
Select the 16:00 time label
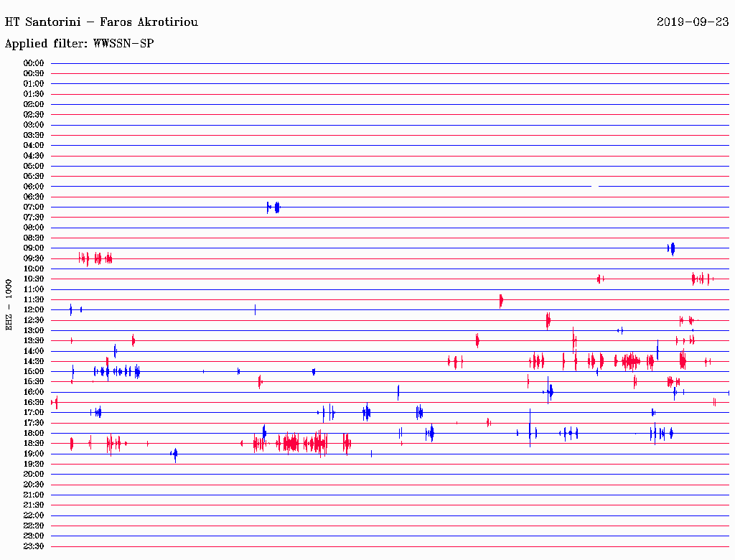[x=34, y=392]
